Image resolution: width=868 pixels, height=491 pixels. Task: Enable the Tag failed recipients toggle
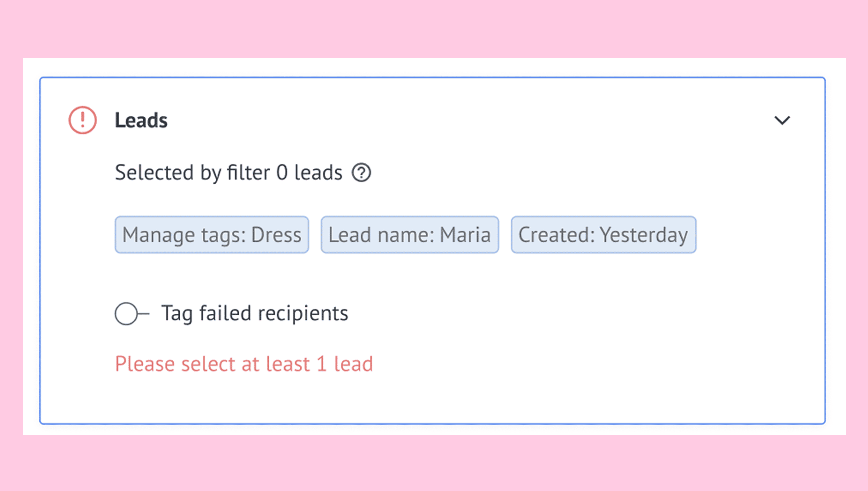[x=131, y=314]
